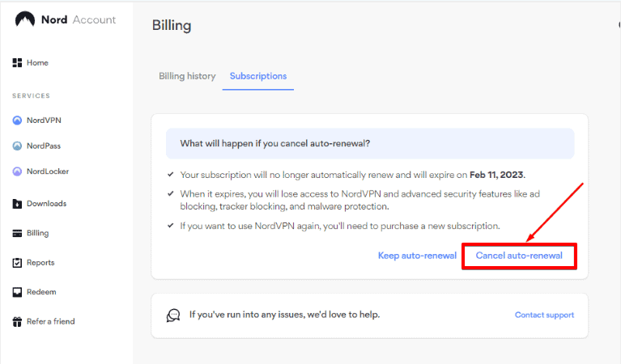This screenshot has height=364, width=621.
Task: Click the Downloads sidebar icon
Action: tap(17, 204)
